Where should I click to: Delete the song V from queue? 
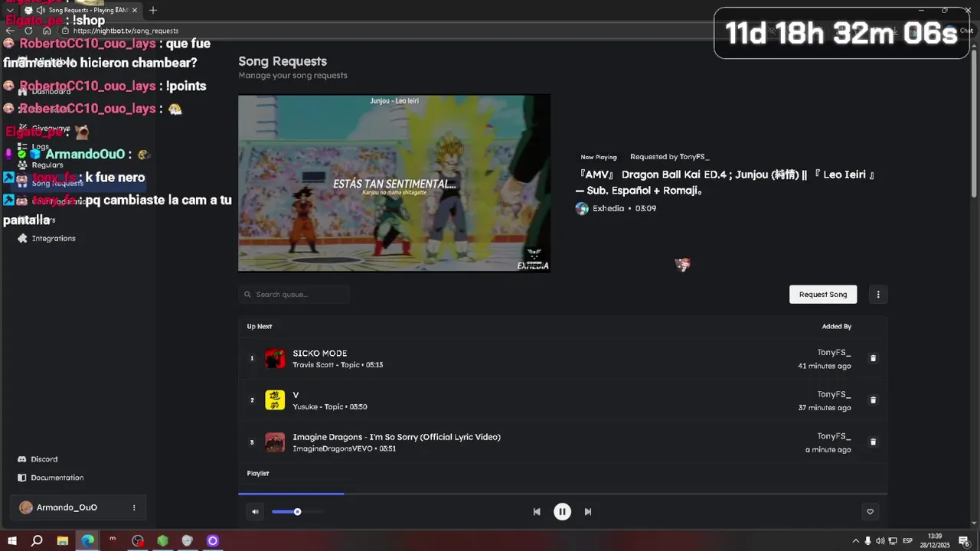(x=873, y=400)
